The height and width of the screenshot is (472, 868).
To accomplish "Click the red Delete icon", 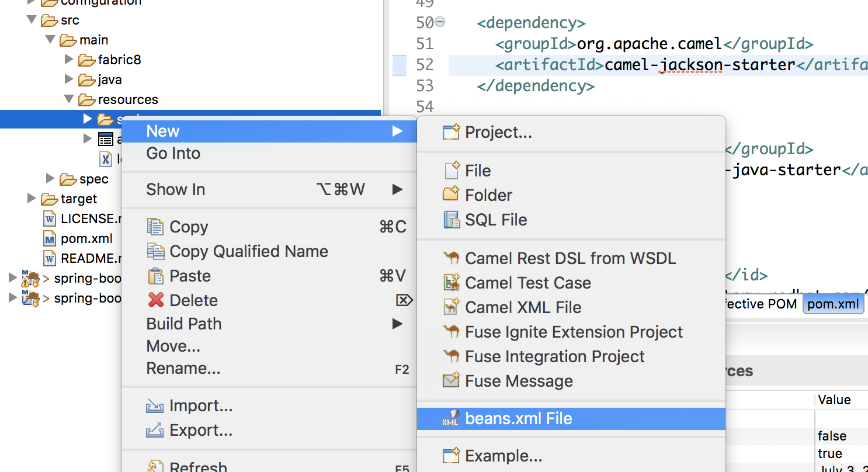I will 155,300.
